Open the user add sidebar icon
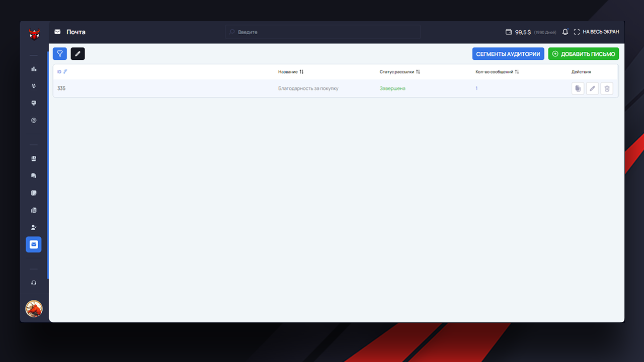The image size is (644, 362). click(x=34, y=227)
